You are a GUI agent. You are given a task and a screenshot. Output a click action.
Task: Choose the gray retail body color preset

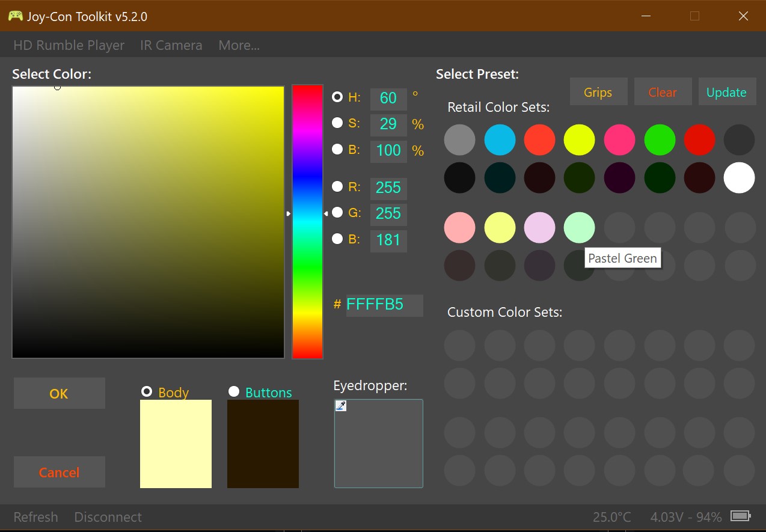460,139
